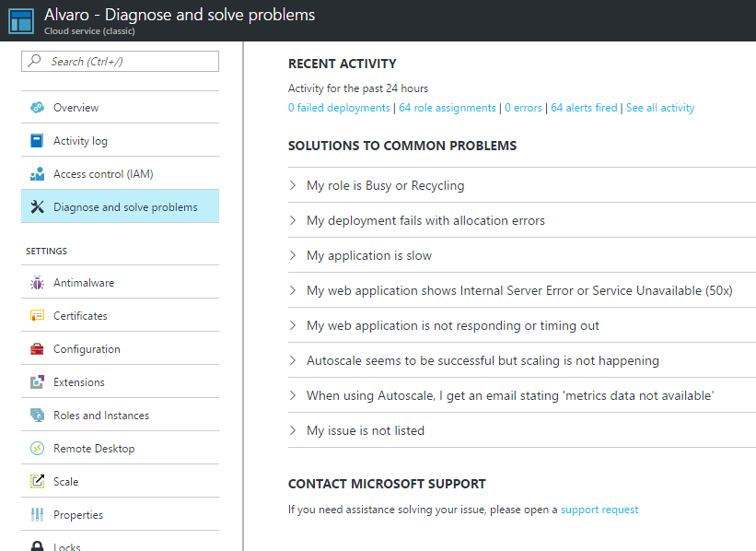Click the Access control people icon

tap(37, 174)
